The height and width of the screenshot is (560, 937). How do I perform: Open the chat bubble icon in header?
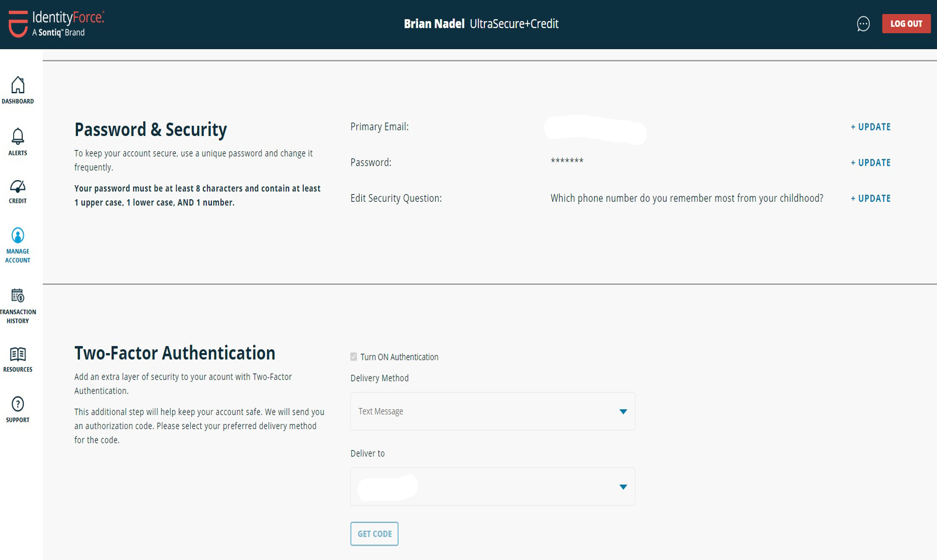pos(863,23)
